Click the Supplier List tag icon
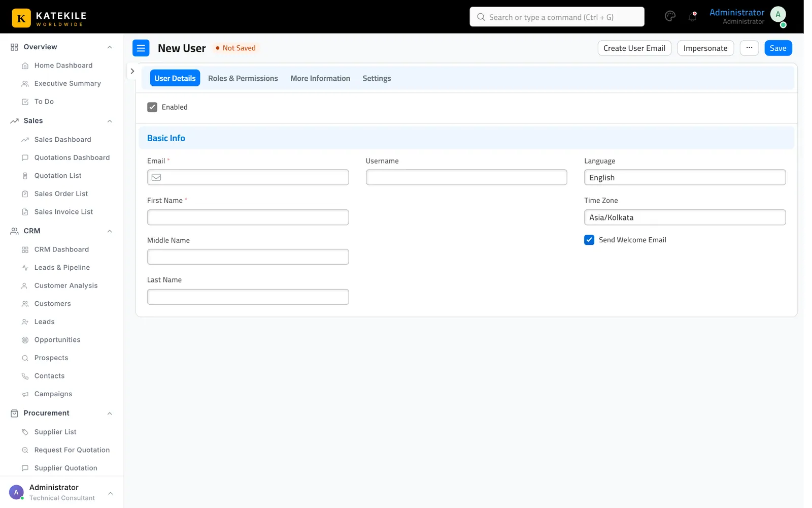 pos(25,432)
